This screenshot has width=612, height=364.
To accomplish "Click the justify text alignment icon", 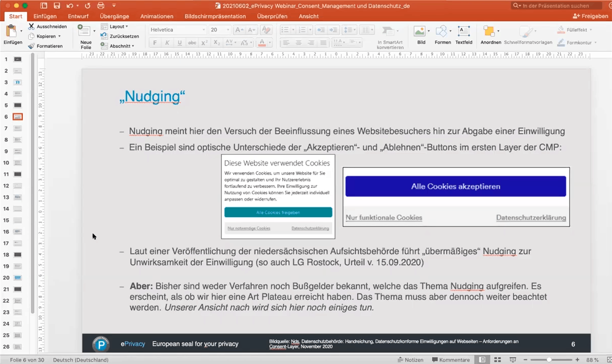I will (x=323, y=43).
